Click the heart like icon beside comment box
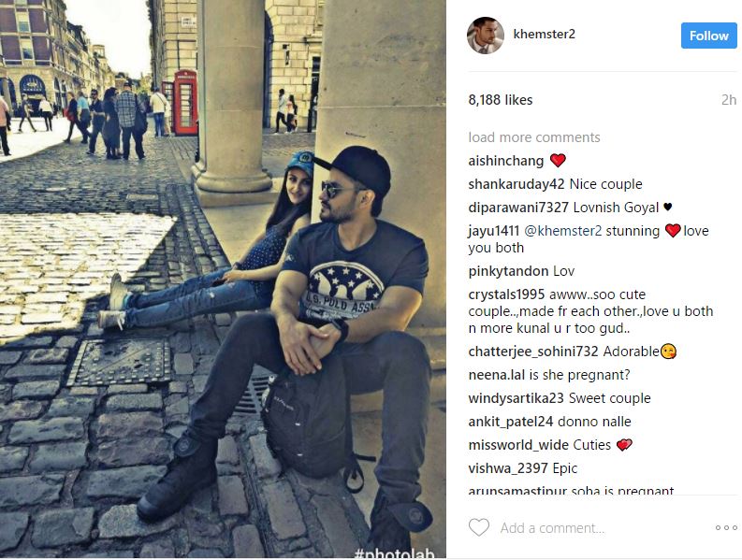 [479, 527]
